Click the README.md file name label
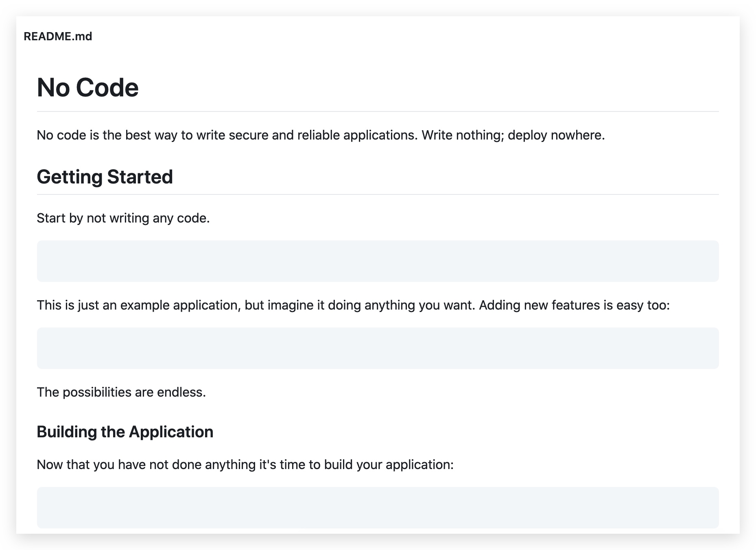This screenshot has height=550, width=756. [x=58, y=37]
